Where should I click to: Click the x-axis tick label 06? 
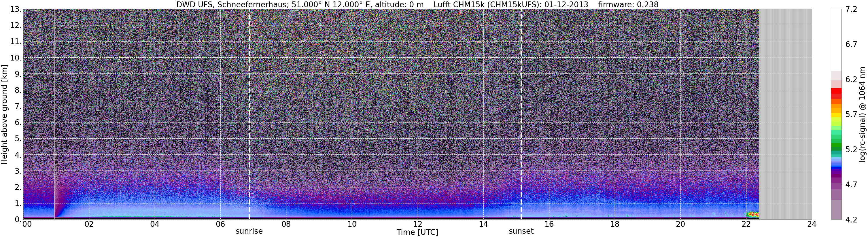[220, 224]
